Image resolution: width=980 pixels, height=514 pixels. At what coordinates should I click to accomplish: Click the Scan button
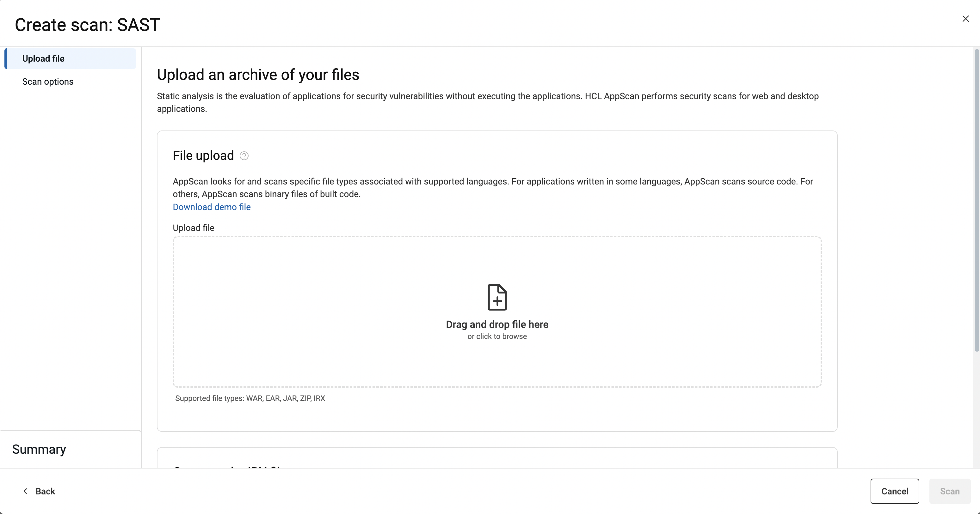(950, 491)
